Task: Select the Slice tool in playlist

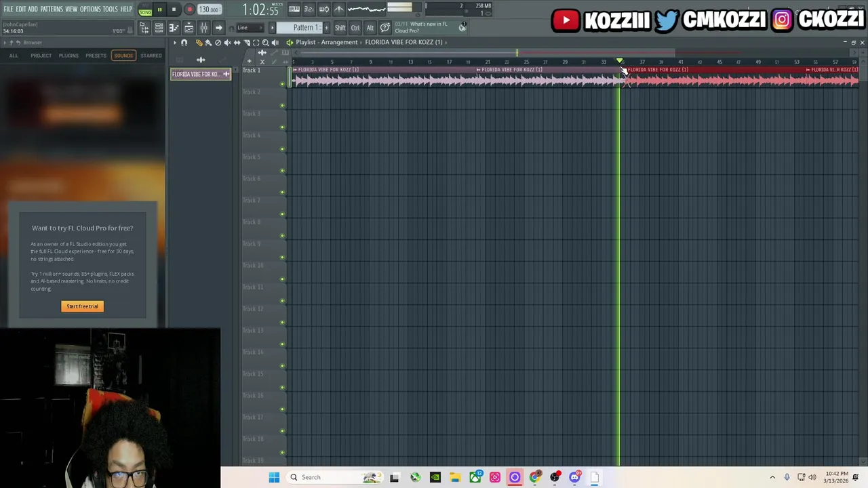Action: pyautogui.click(x=246, y=43)
